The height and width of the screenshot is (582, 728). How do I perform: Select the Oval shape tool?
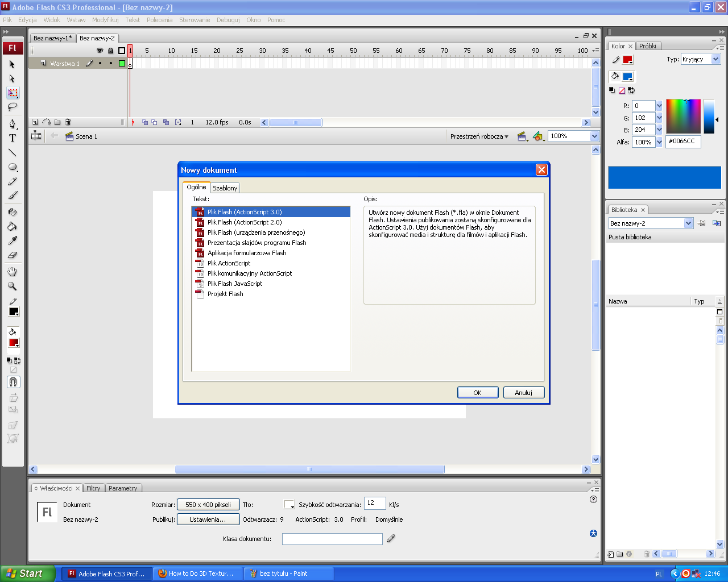(x=13, y=167)
